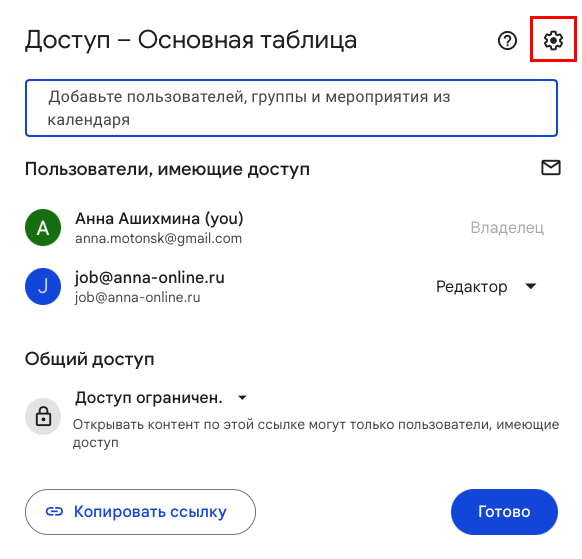
Task: Click the envelope icon to email users
Action: [551, 167]
